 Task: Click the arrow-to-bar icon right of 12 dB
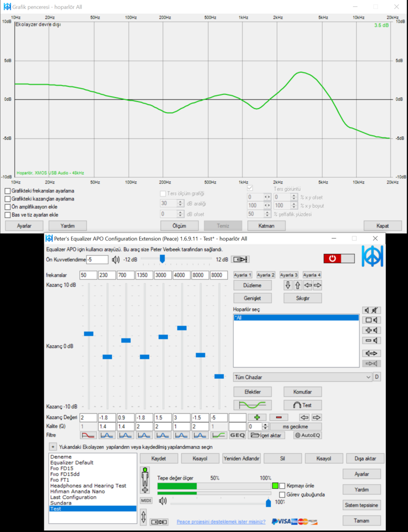(x=240, y=260)
